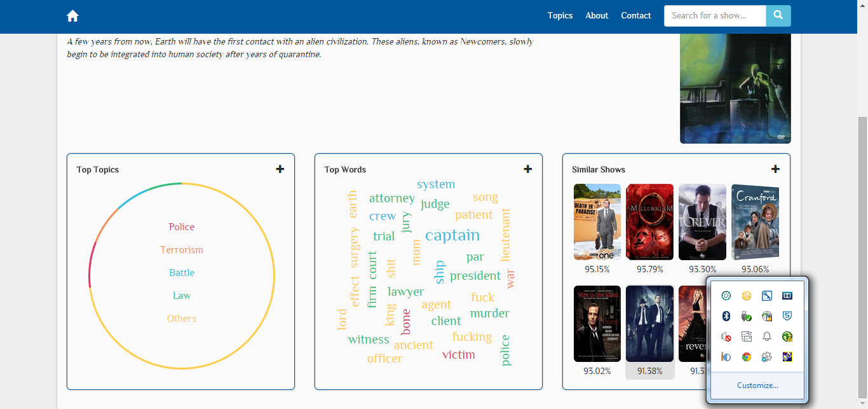
Task: Focus the 'Search for a show' field
Action: click(x=715, y=16)
